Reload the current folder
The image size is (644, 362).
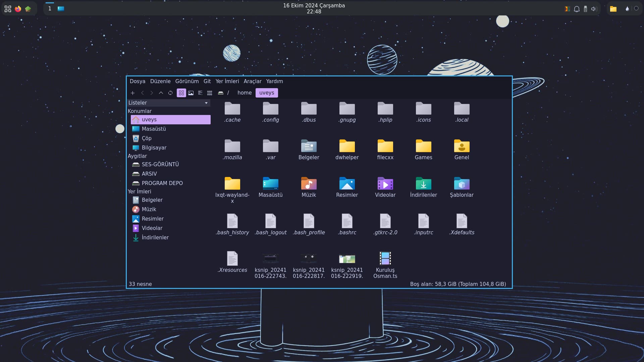click(x=170, y=93)
